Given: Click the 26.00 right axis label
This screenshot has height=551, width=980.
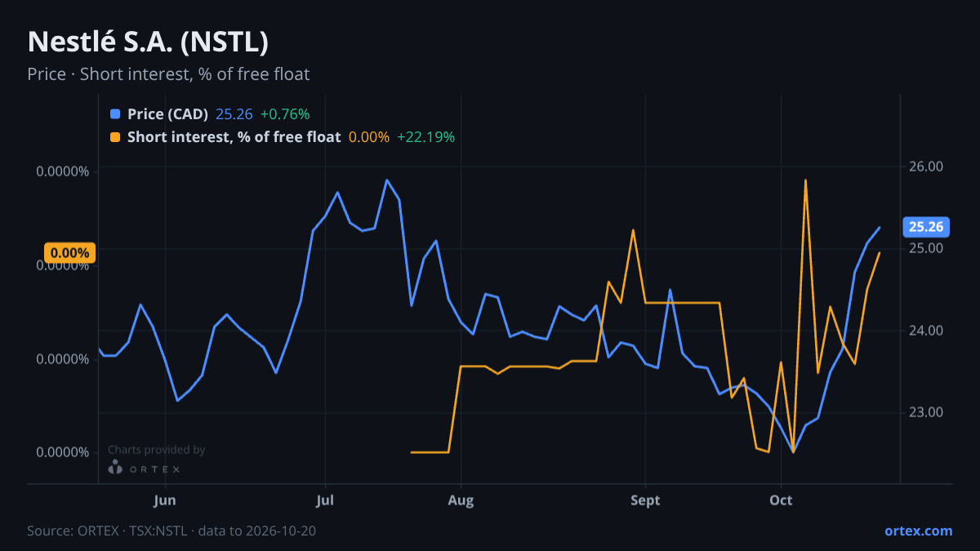Looking at the screenshot, I should coord(928,167).
